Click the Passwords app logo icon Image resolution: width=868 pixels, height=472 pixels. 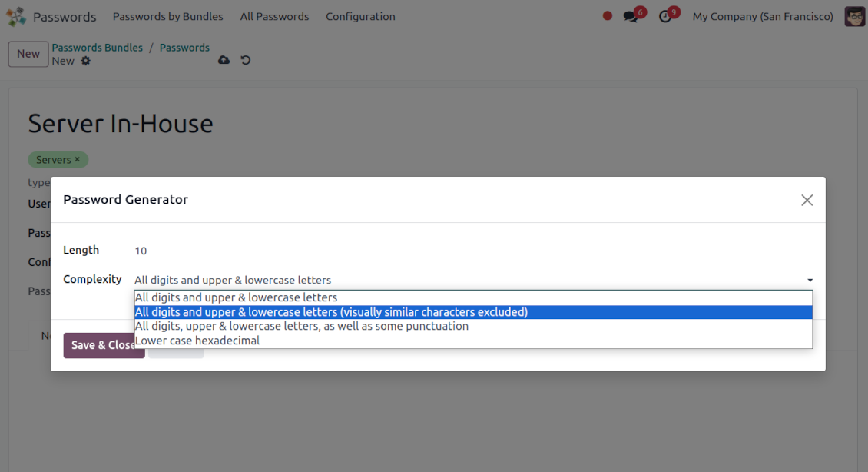click(x=16, y=16)
